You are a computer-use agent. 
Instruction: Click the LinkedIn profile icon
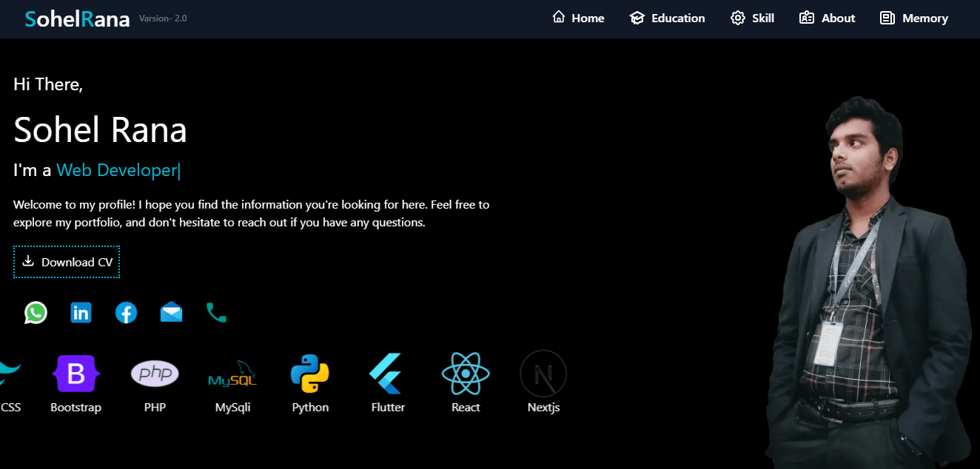(x=81, y=313)
